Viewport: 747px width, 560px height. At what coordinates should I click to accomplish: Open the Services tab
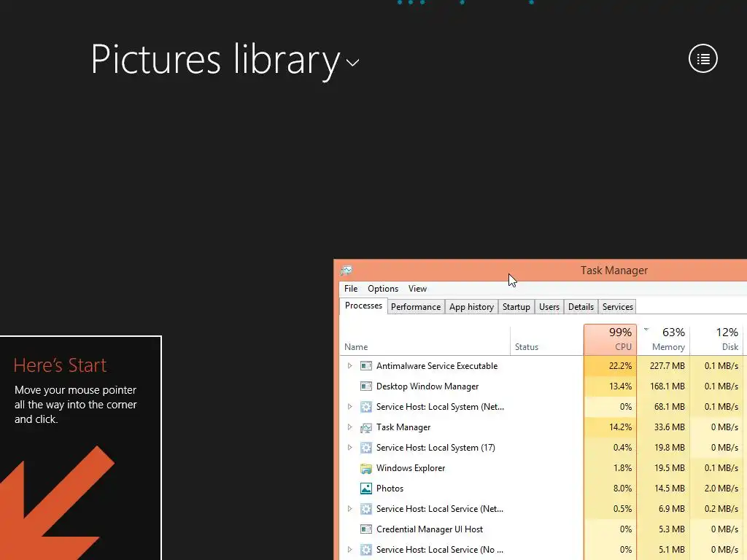[617, 307]
